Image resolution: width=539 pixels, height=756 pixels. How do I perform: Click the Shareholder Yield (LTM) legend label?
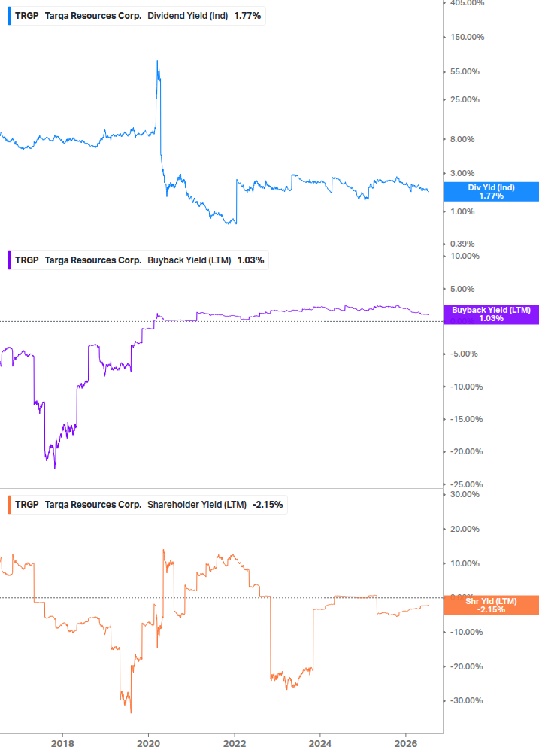(x=196, y=505)
